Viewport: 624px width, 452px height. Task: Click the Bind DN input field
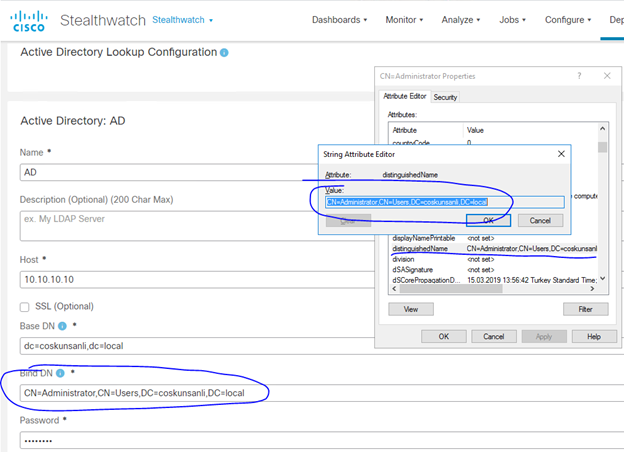pyautogui.click(x=322, y=393)
